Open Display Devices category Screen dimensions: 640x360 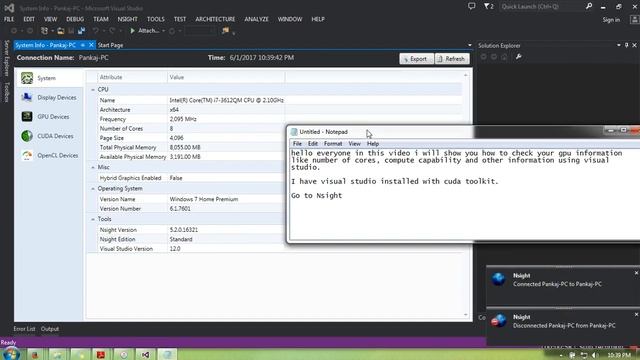tap(49, 98)
